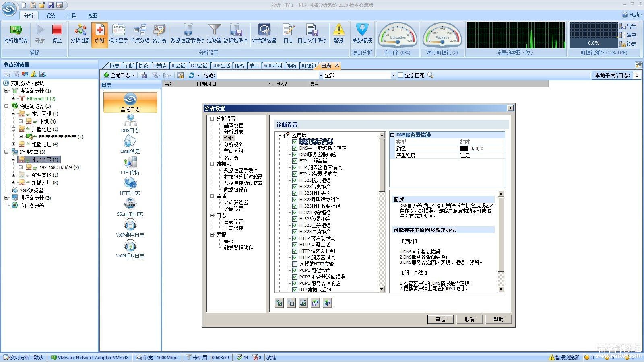This screenshot has width=644, height=362.
Task: Confirm dialog with 确定 button
Action: tap(440, 319)
